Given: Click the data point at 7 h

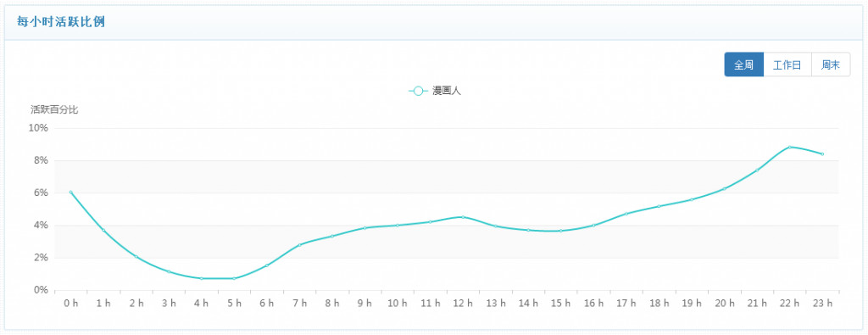Looking at the screenshot, I should pos(299,245).
